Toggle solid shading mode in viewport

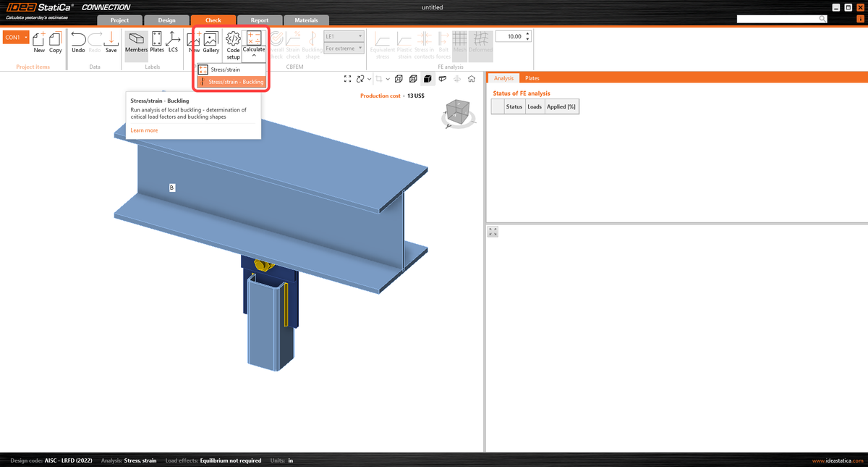[x=427, y=78]
